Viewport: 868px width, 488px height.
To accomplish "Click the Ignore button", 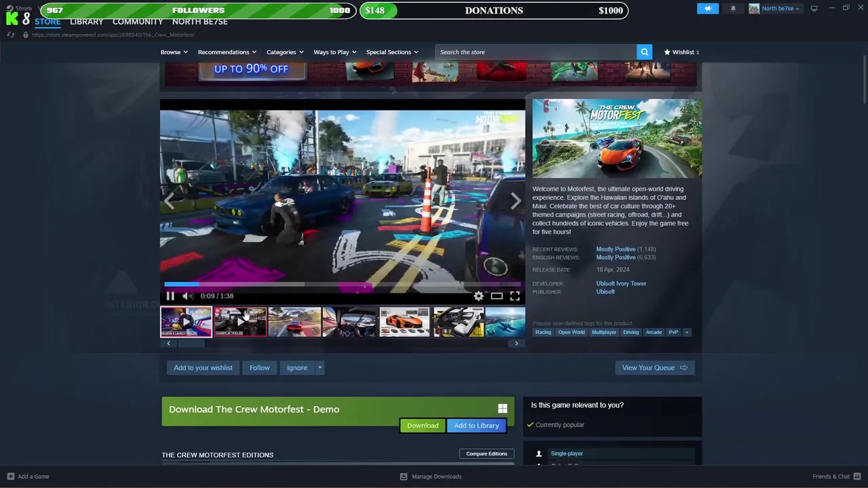I will point(297,368).
